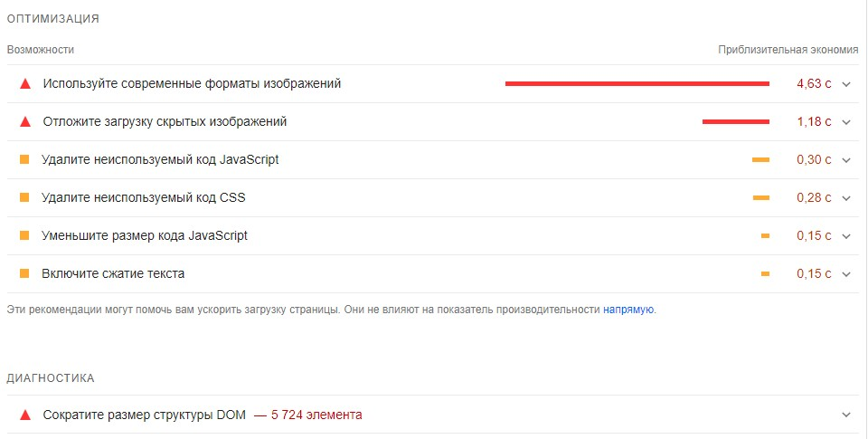868x439 pixels.
Task: Click red triangle beside hidden images deferral
Action: (x=24, y=122)
